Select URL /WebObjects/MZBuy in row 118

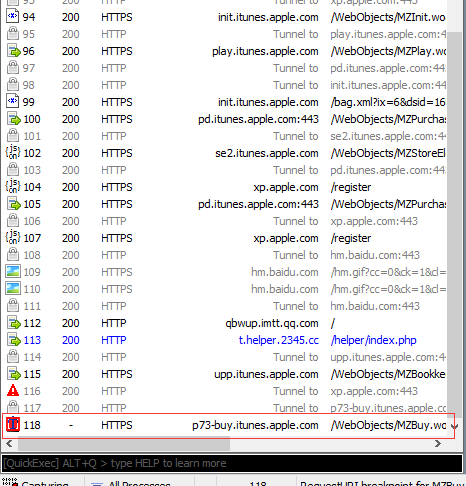tap(388, 425)
